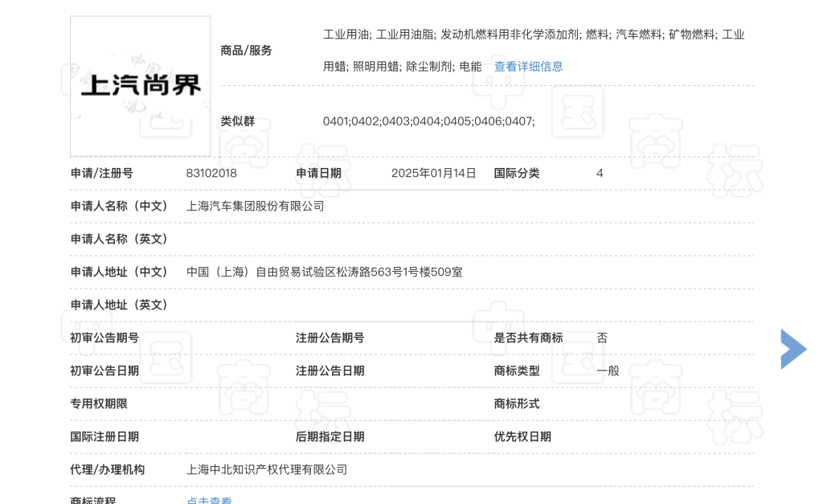Screen dimensions: 823x504
Task: Click the 专用权期限 label
Action: (x=99, y=404)
